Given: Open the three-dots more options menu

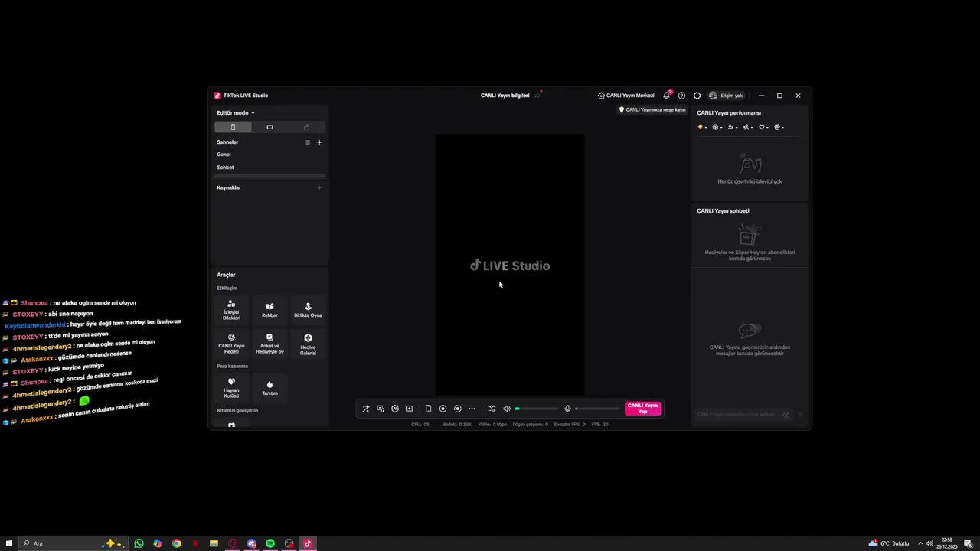Looking at the screenshot, I should tap(472, 409).
